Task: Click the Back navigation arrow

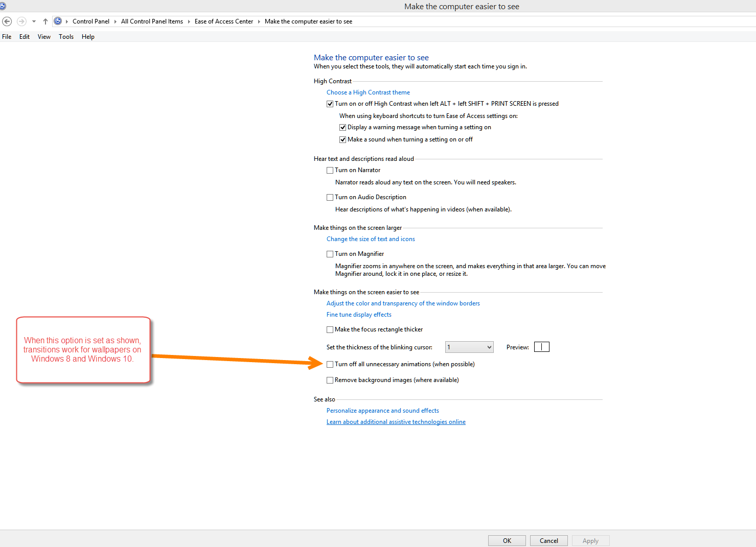Action: click(7, 21)
